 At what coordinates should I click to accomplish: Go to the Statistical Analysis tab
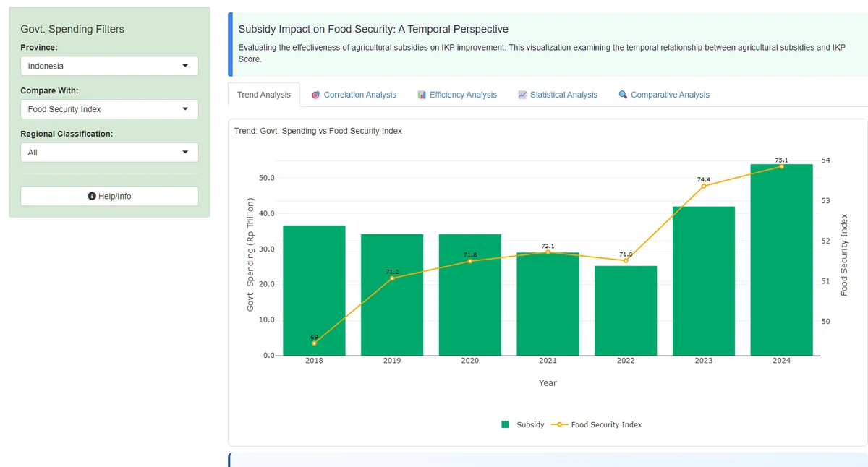point(558,95)
